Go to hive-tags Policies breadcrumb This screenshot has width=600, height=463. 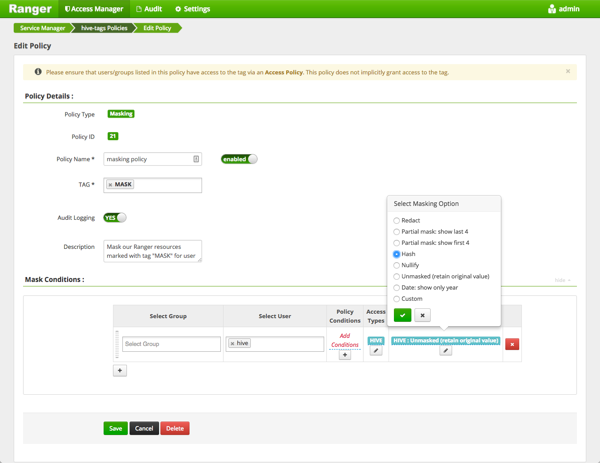[104, 28]
